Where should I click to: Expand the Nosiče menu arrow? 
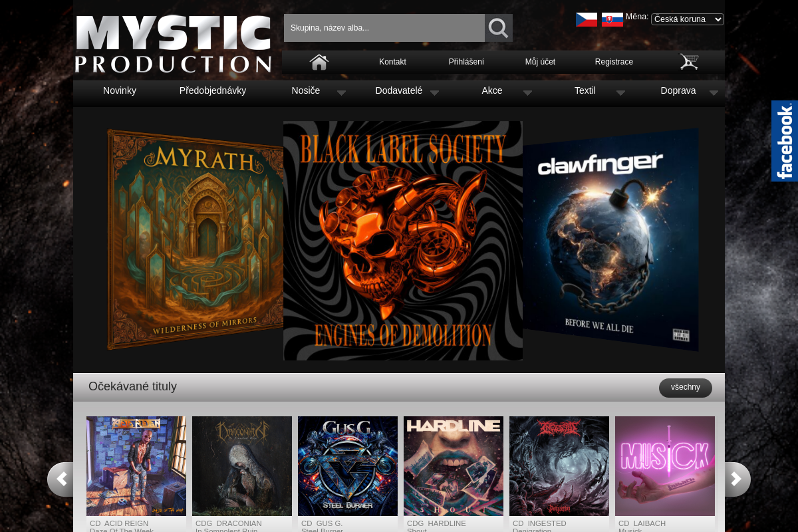(x=341, y=94)
